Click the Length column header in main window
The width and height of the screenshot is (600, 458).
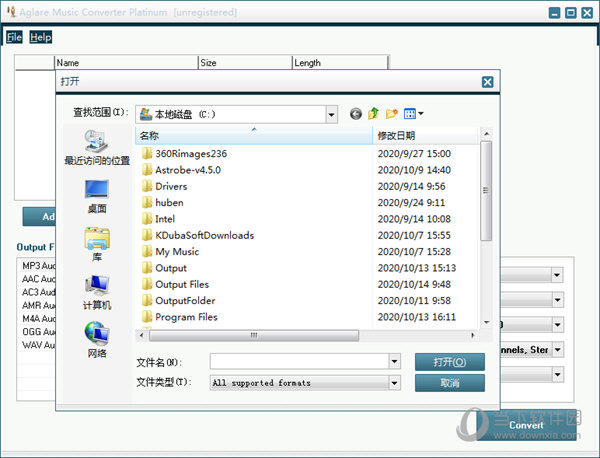point(340,63)
